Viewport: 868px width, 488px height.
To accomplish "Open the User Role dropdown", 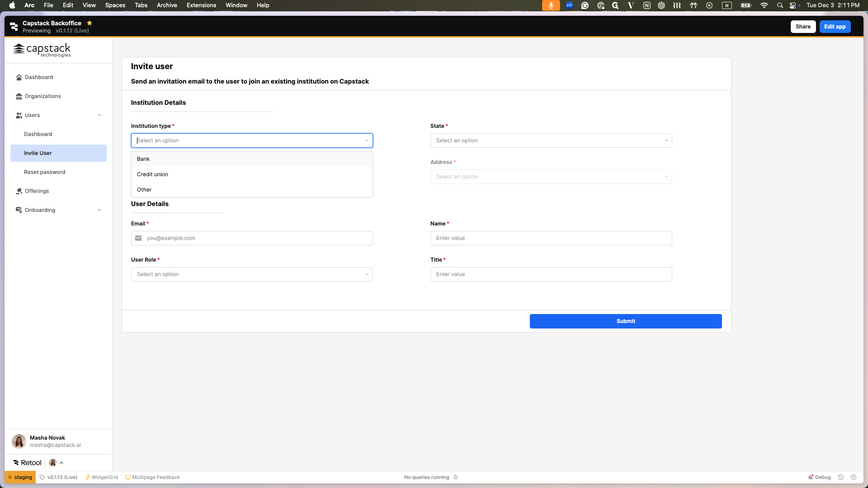I will tap(252, 274).
